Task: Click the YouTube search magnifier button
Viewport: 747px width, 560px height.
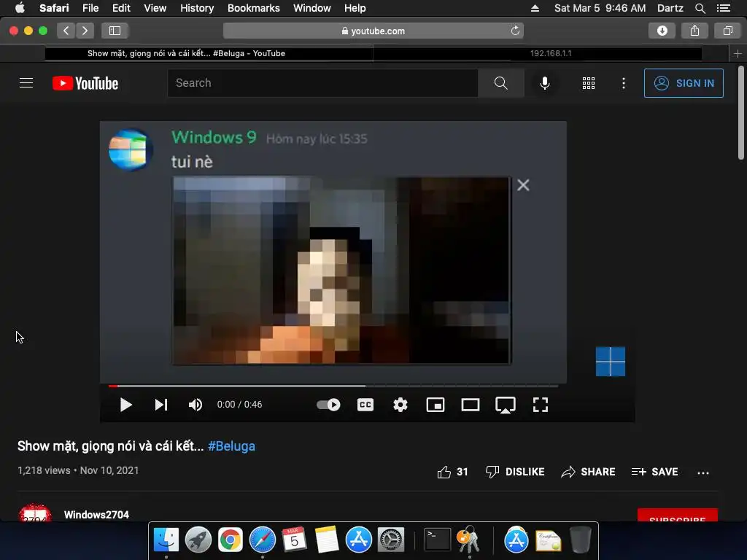Action: [x=500, y=83]
